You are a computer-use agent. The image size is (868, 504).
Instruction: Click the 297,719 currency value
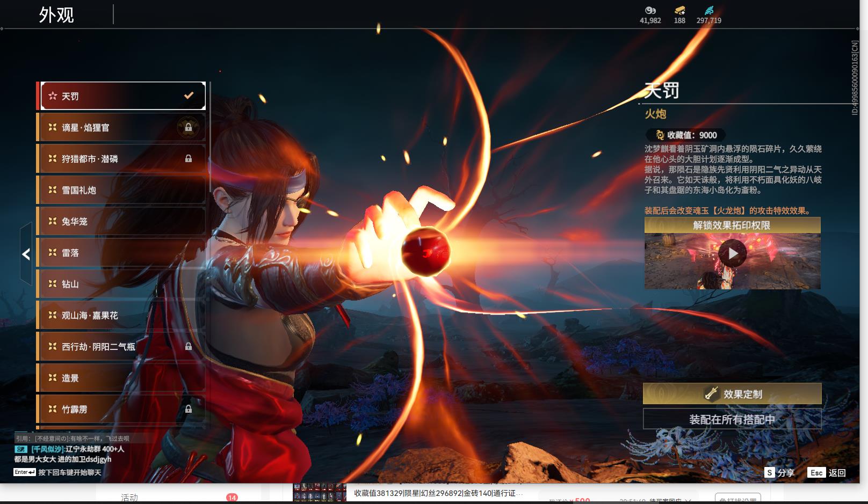click(x=709, y=20)
